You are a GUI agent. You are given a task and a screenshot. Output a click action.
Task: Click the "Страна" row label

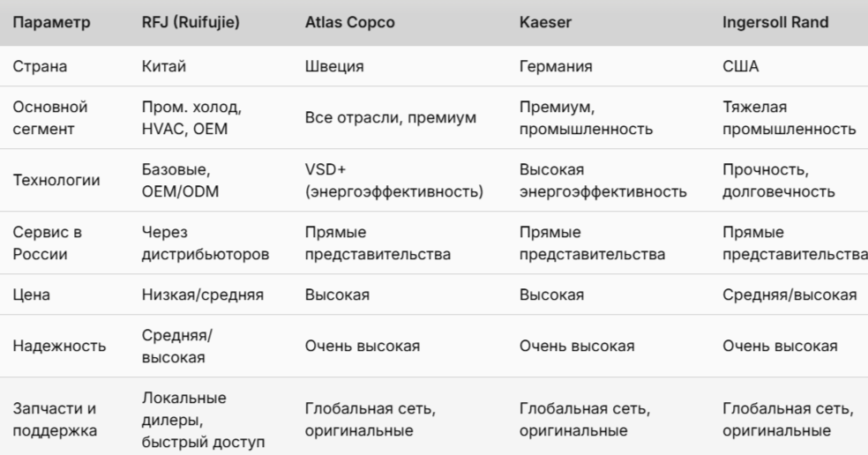coord(42,66)
